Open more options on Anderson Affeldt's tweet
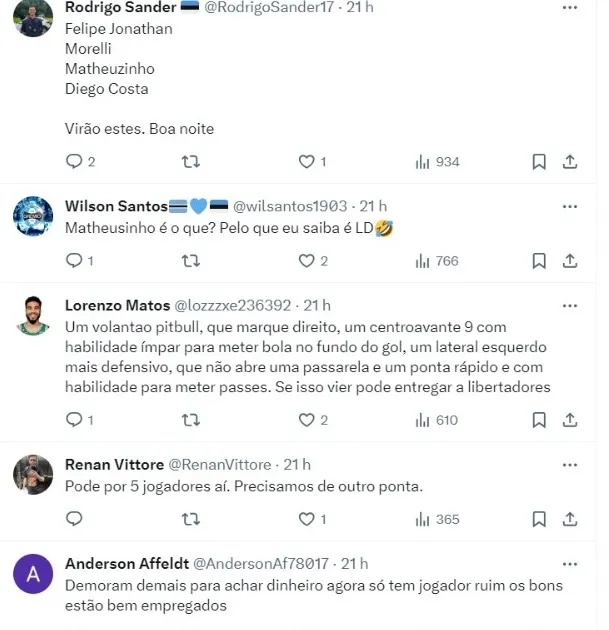This screenshot has height=630, width=609. 570,564
